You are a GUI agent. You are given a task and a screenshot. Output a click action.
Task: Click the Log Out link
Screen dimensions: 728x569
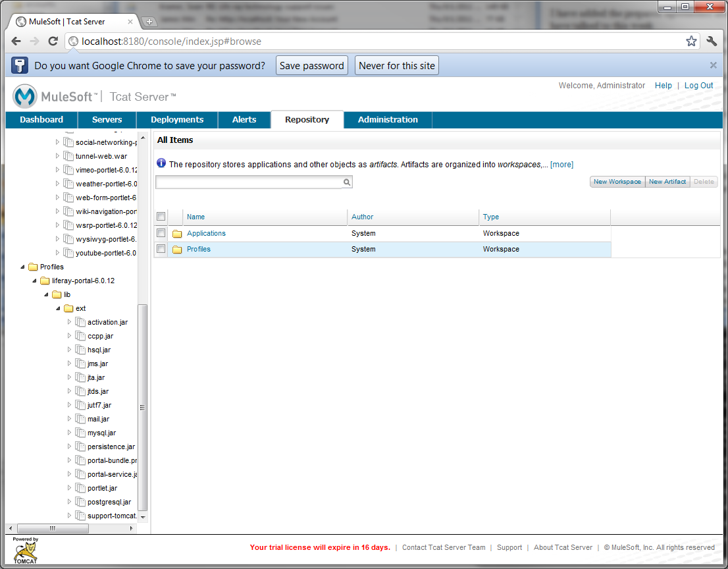[x=699, y=86]
